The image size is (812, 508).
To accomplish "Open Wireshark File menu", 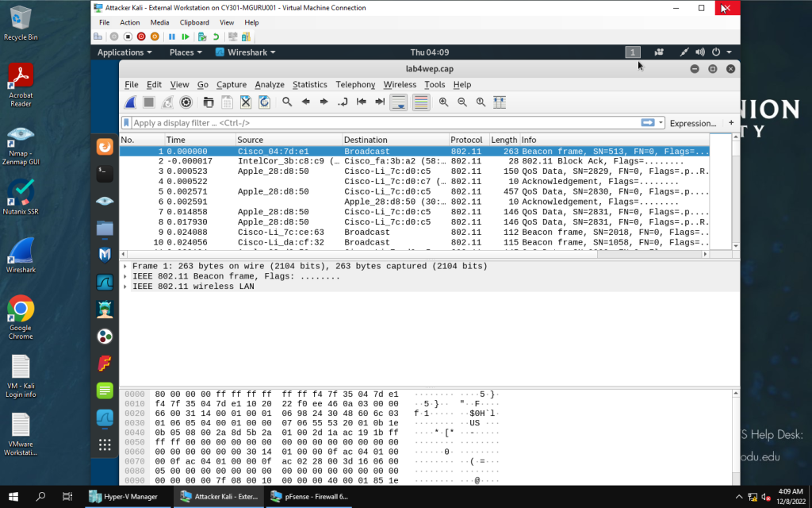I will [x=132, y=84].
